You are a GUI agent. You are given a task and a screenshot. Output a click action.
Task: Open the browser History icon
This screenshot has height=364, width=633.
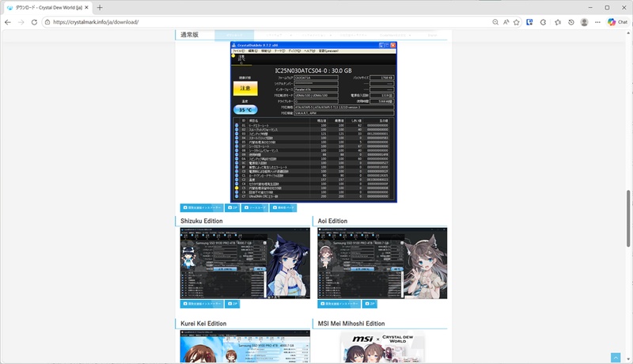(x=570, y=22)
